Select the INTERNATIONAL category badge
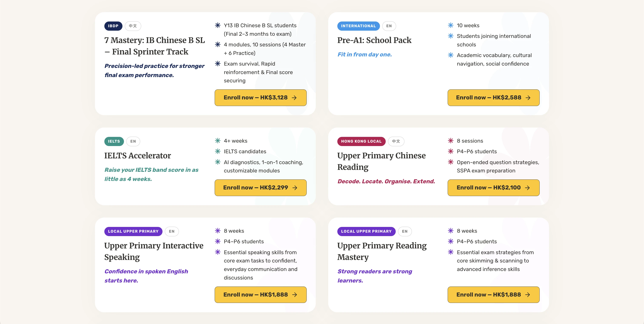 (358, 26)
